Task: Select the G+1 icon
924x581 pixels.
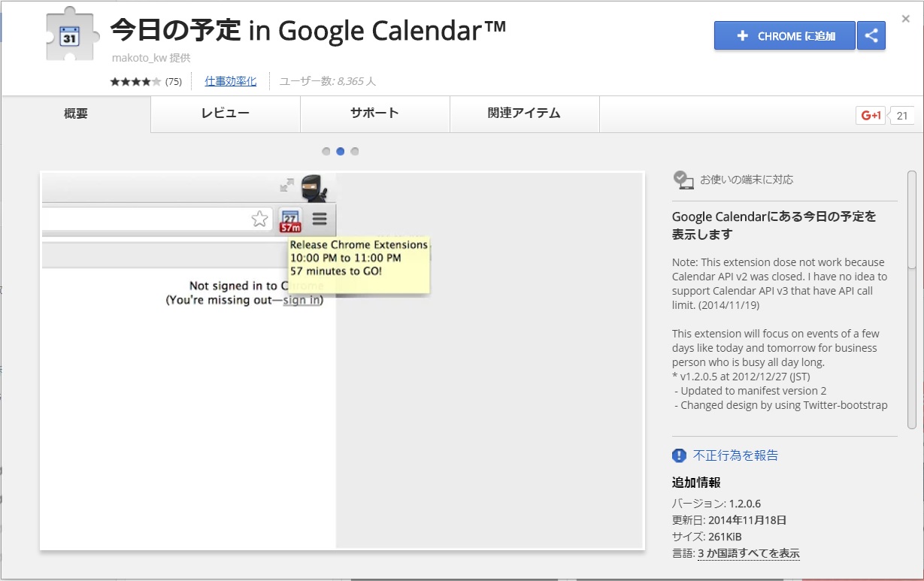Action: pyautogui.click(x=871, y=114)
